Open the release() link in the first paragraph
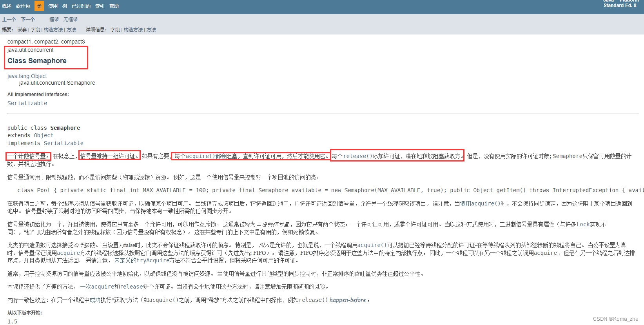 358,156
